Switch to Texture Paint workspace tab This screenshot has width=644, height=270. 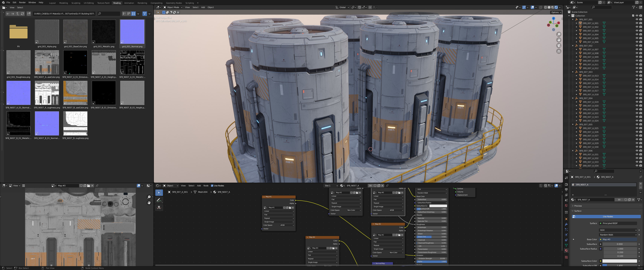(x=103, y=3)
